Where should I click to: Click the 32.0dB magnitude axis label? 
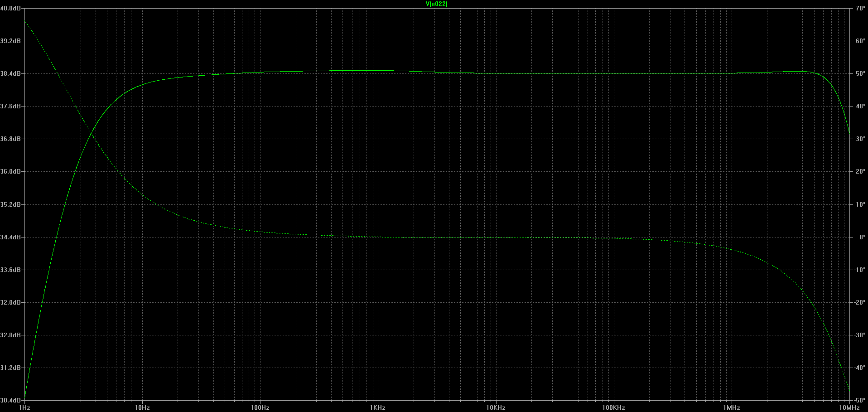point(10,335)
